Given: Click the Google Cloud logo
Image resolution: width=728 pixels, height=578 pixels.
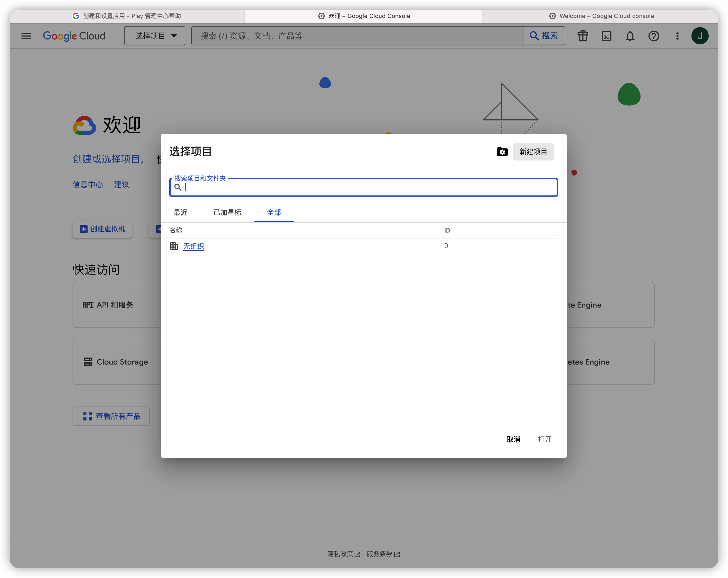Looking at the screenshot, I should (x=74, y=36).
